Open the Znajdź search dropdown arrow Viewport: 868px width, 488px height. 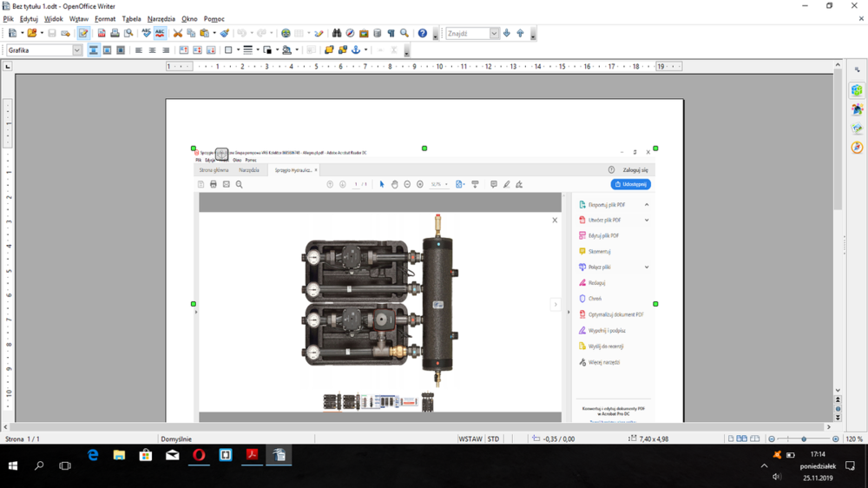click(x=494, y=34)
